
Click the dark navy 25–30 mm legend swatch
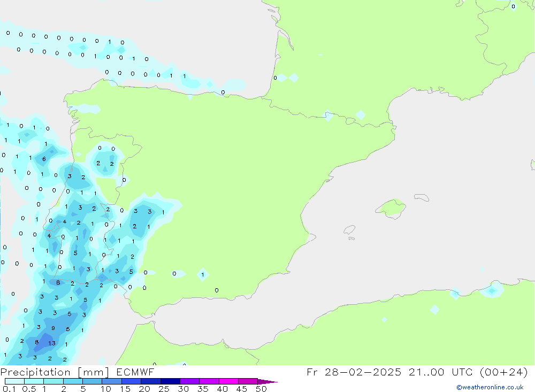(170, 381)
